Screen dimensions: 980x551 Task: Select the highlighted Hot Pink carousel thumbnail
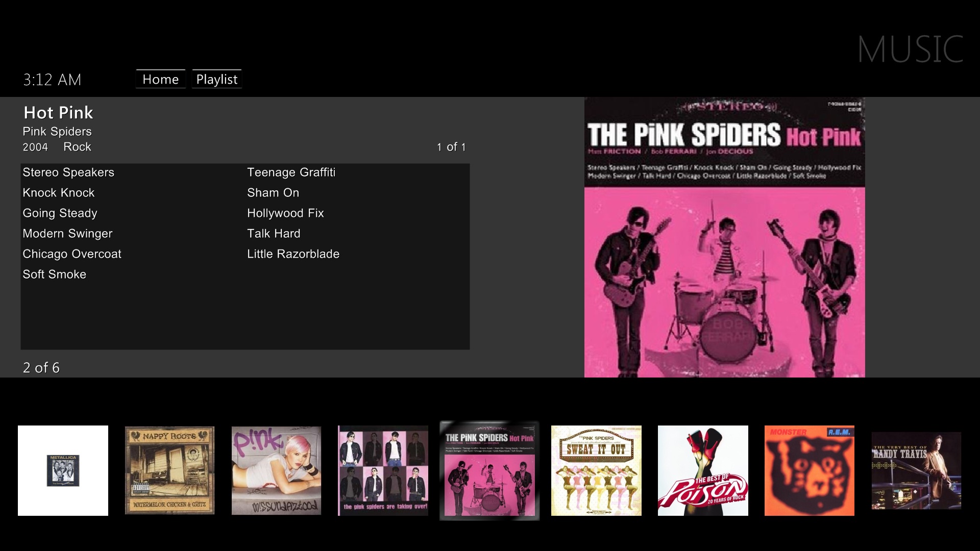pos(489,470)
